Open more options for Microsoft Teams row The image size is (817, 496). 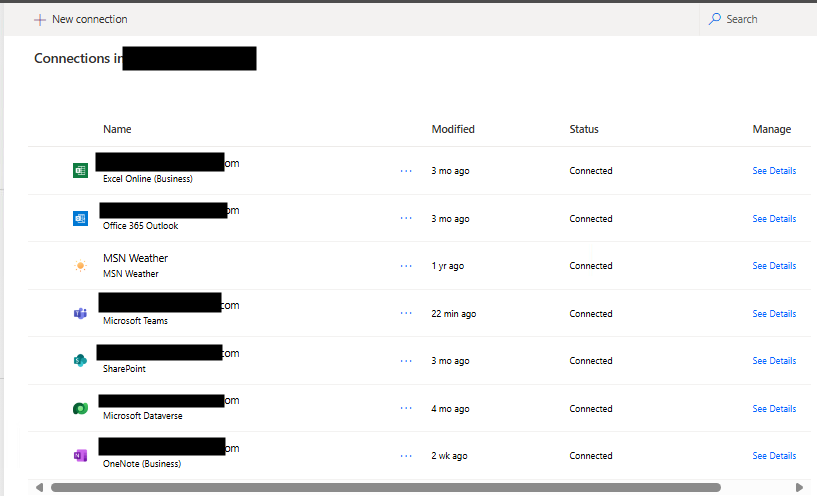(x=406, y=313)
